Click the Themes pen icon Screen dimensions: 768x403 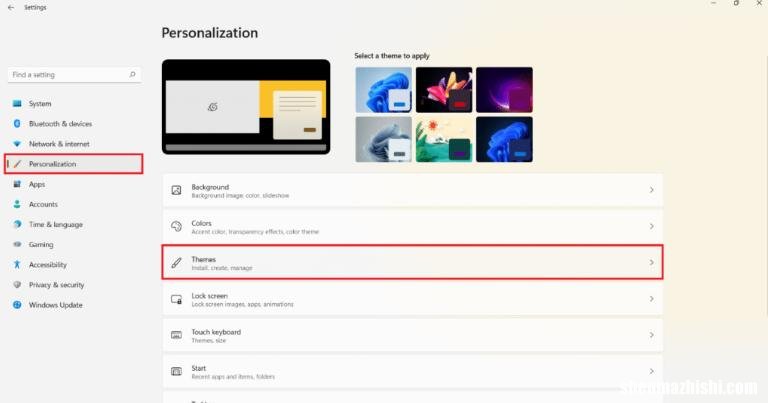pyautogui.click(x=176, y=262)
